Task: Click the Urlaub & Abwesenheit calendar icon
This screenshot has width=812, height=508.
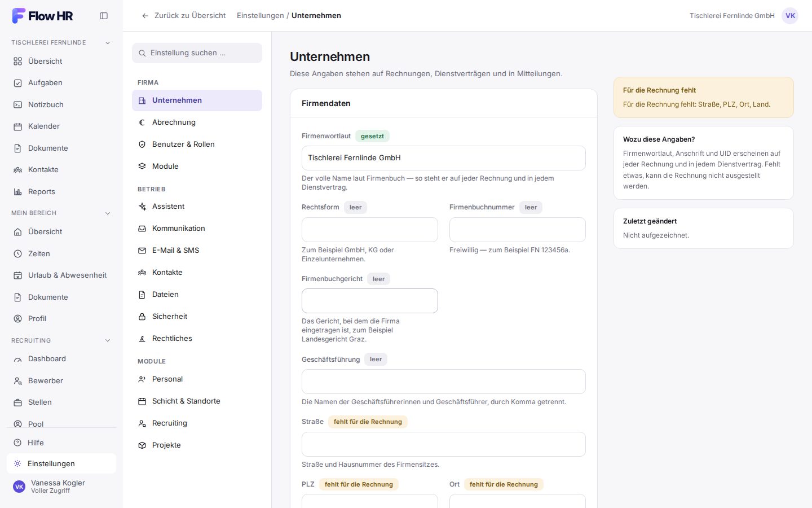Action: tap(17, 275)
